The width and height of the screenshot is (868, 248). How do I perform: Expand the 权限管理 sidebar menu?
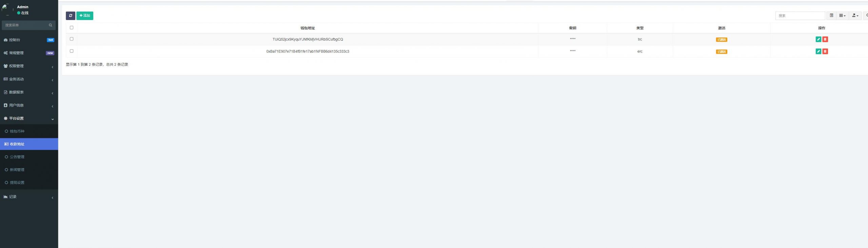(29, 66)
